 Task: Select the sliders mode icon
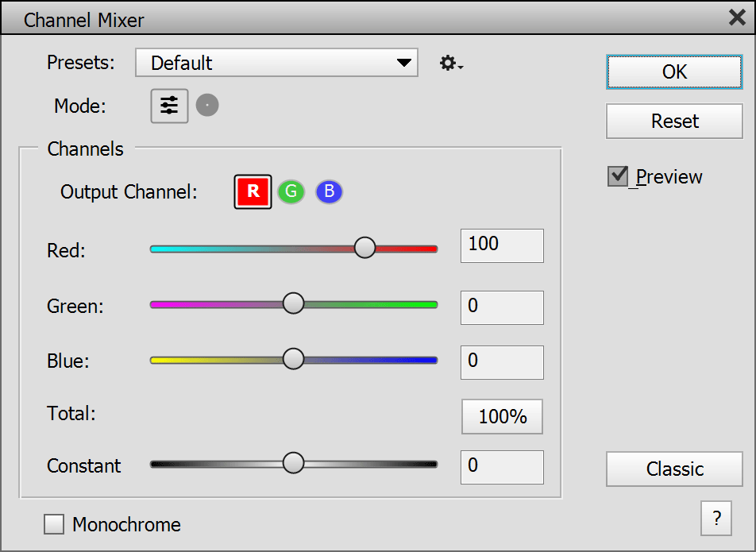click(x=169, y=106)
